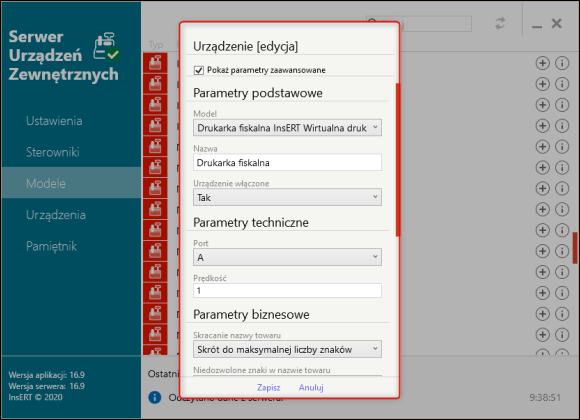Click the blue info icon in status bar
The width and height of the screenshot is (580, 420).
click(x=155, y=397)
